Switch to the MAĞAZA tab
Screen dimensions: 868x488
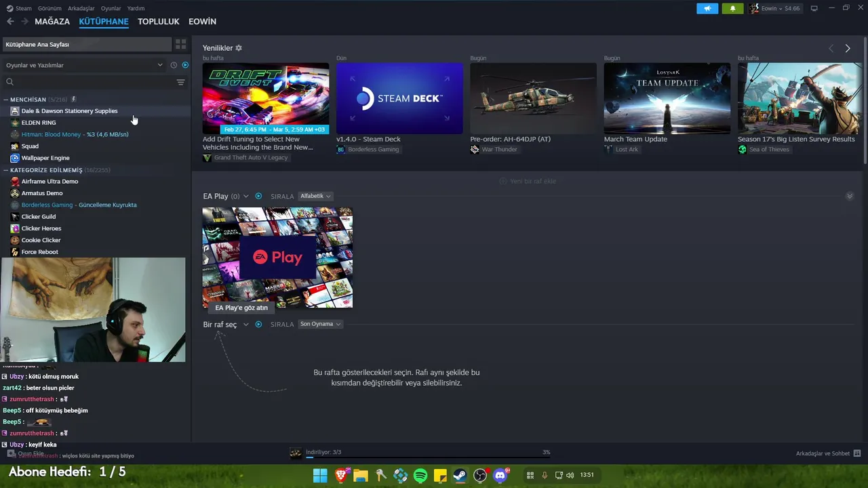(52, 22)
